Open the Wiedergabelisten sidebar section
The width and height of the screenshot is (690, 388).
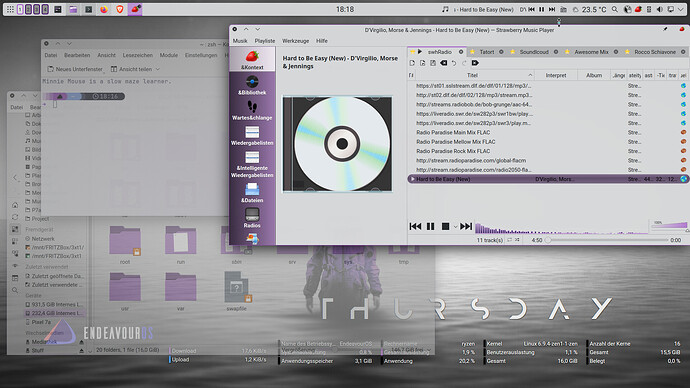252,135
